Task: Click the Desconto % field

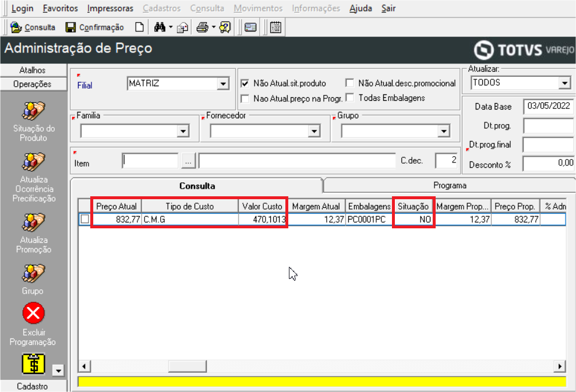Action: point(549,164)
